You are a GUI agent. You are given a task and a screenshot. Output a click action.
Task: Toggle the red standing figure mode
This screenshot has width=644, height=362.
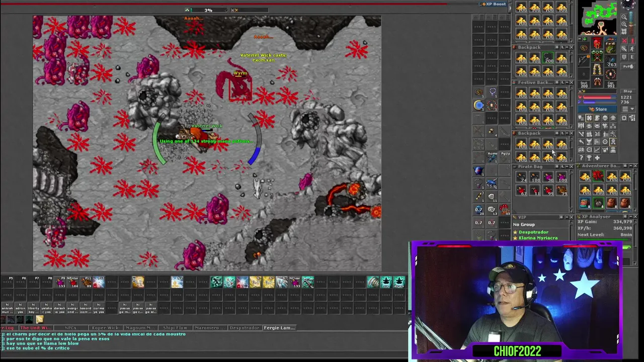(x=632, y=41)
